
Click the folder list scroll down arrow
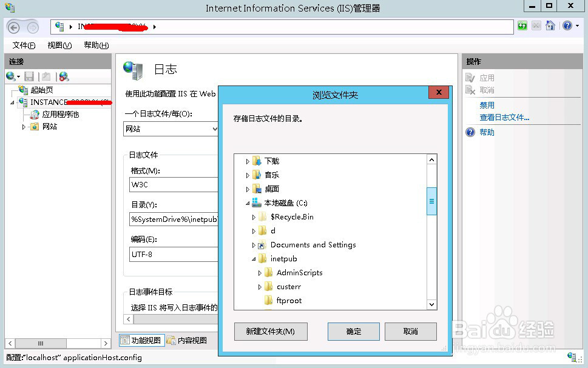431,304
